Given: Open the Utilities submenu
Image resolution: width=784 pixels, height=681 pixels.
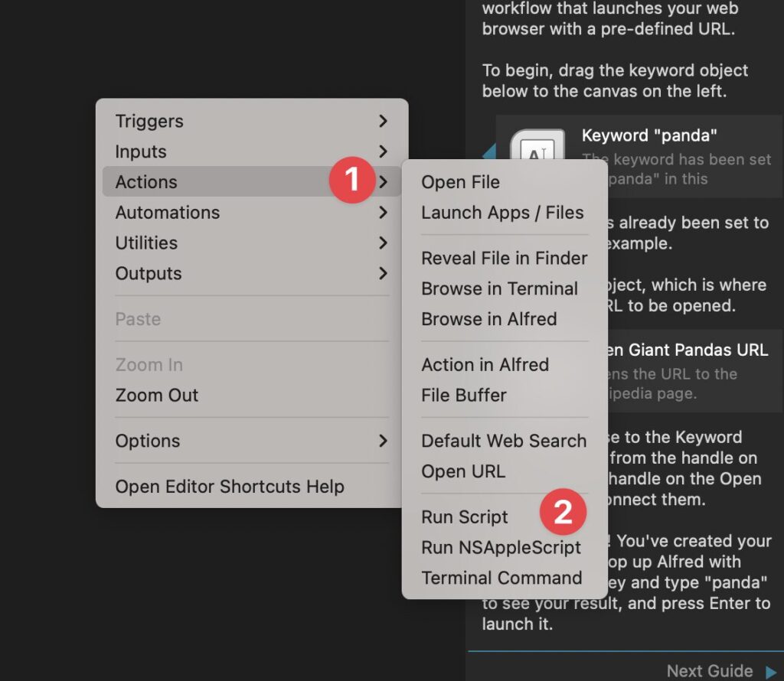Looking at the screenshot, I should point(251,243).
